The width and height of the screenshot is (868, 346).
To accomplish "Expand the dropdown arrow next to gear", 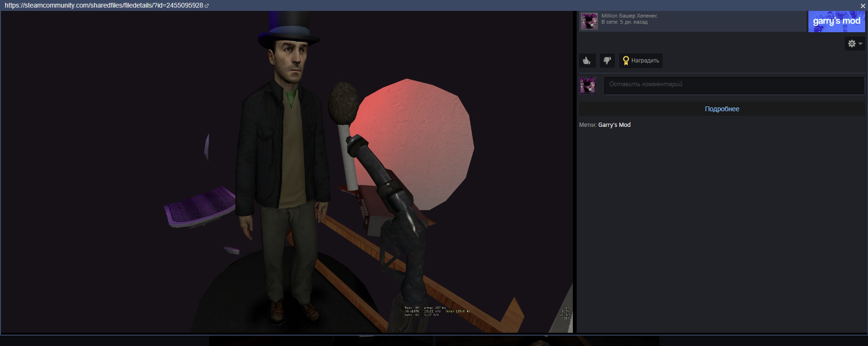I will tap(860, 44).
